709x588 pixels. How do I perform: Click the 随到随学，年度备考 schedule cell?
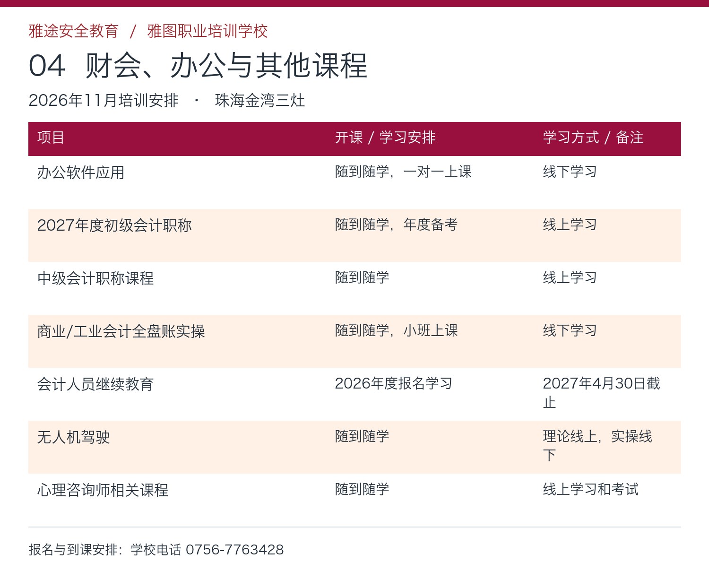click(x=396, y=225)
